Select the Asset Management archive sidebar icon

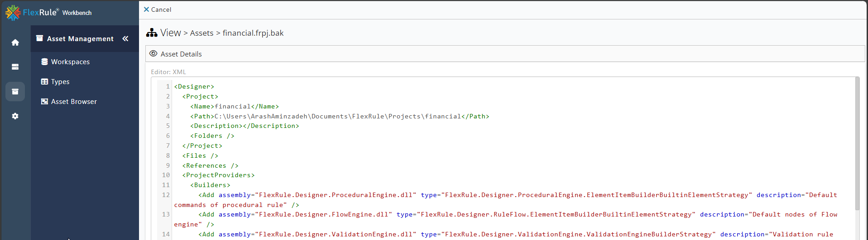point(15,91)
